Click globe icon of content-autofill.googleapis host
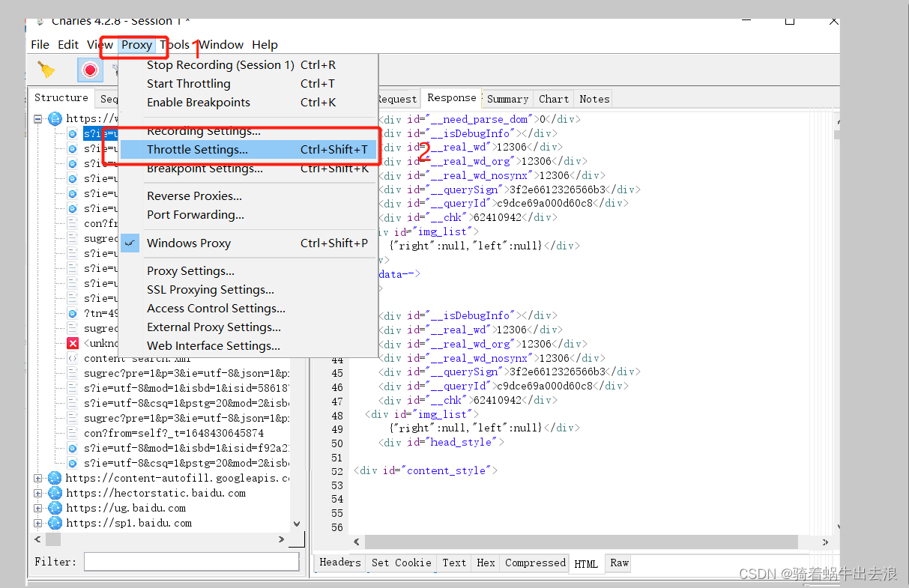 pos(55,478)
